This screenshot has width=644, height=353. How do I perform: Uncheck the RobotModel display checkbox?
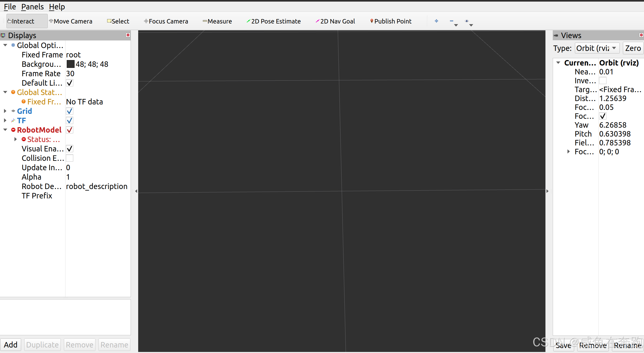[x=70, y=130]
